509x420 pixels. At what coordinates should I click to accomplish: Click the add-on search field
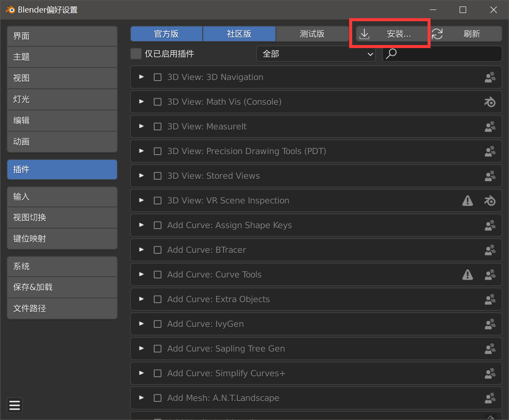coord(442,54)
